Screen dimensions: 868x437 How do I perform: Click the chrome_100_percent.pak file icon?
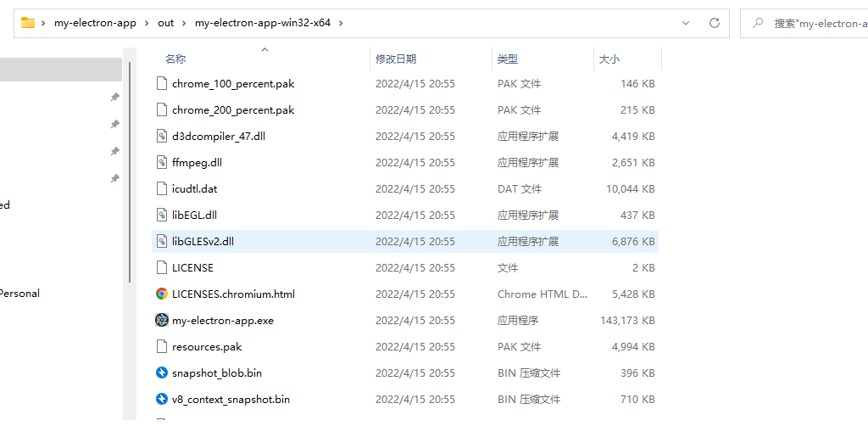point(162,84)
